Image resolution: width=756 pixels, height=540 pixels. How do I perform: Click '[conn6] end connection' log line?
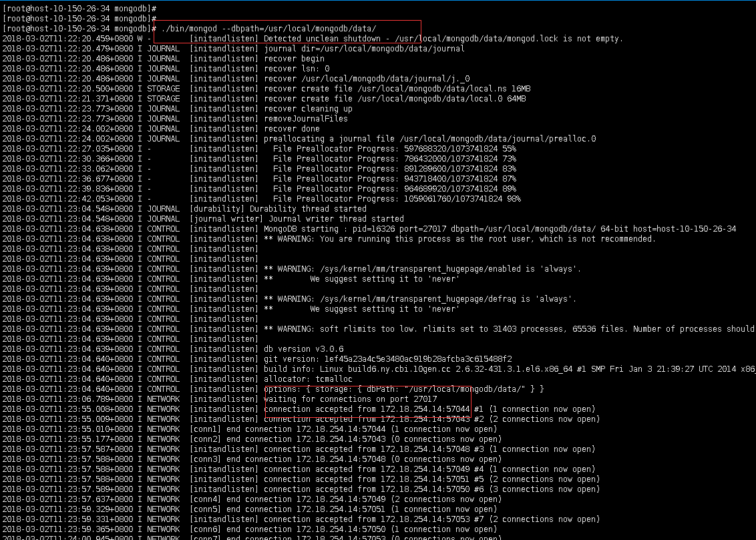point(250,529)
